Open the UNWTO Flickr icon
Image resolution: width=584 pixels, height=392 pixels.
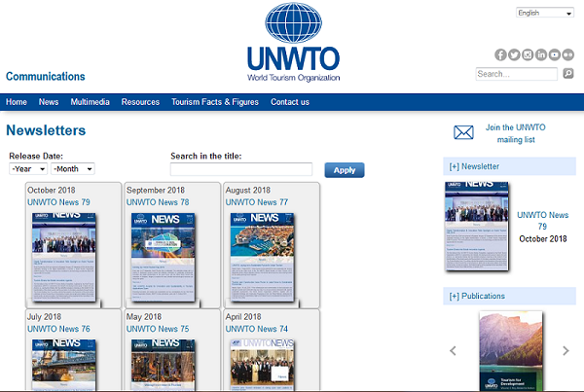568,54
